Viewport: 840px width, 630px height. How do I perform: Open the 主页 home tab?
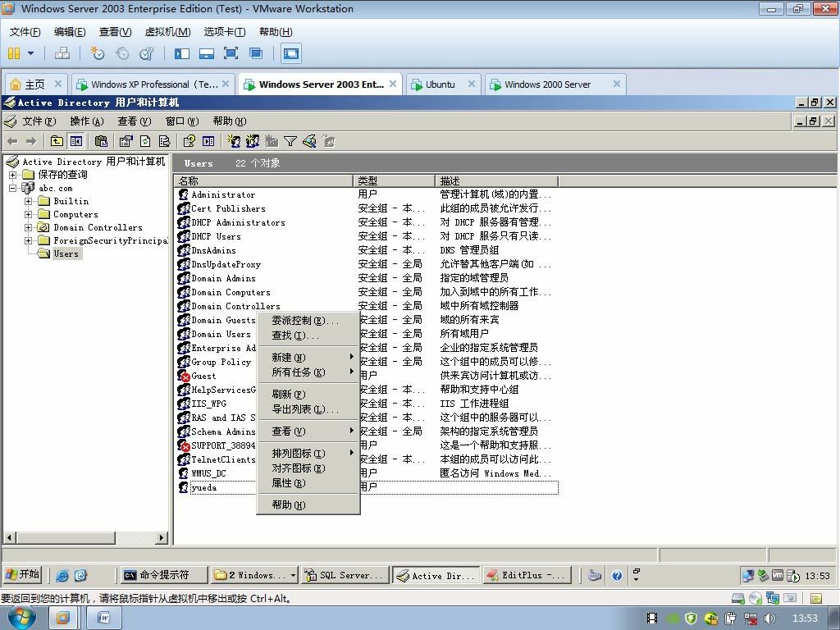36,84
